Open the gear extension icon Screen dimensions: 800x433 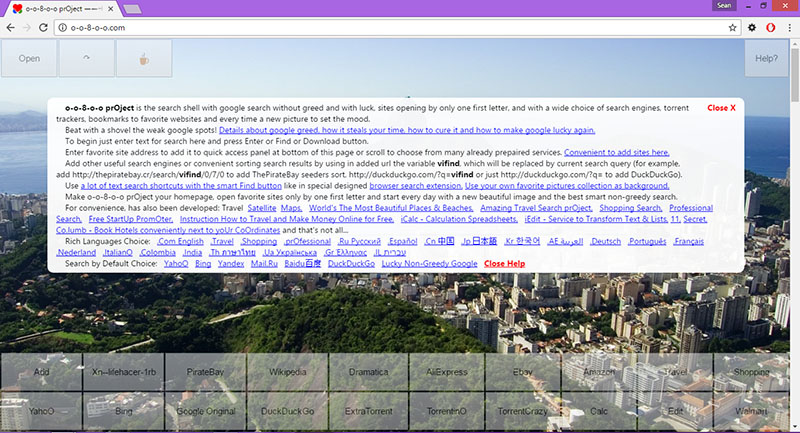point(752,28)
